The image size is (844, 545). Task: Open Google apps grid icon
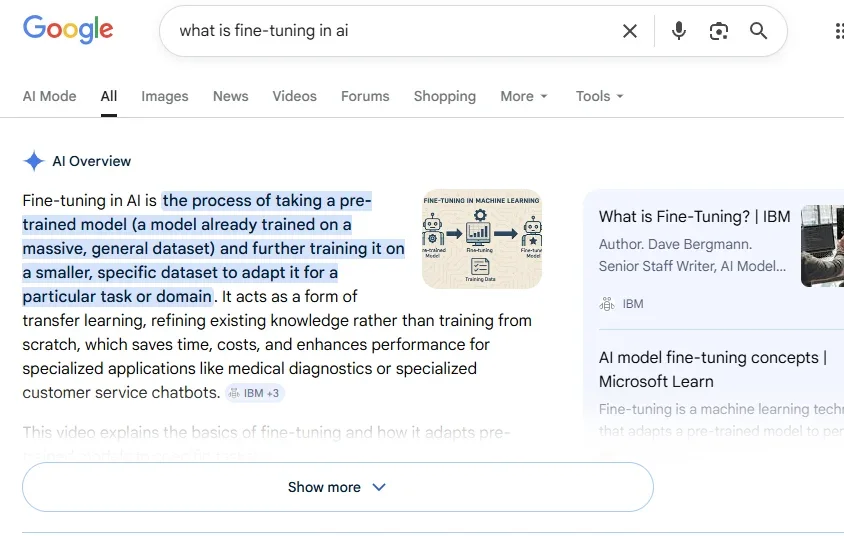pyautogui.click(x=839, y=31)
